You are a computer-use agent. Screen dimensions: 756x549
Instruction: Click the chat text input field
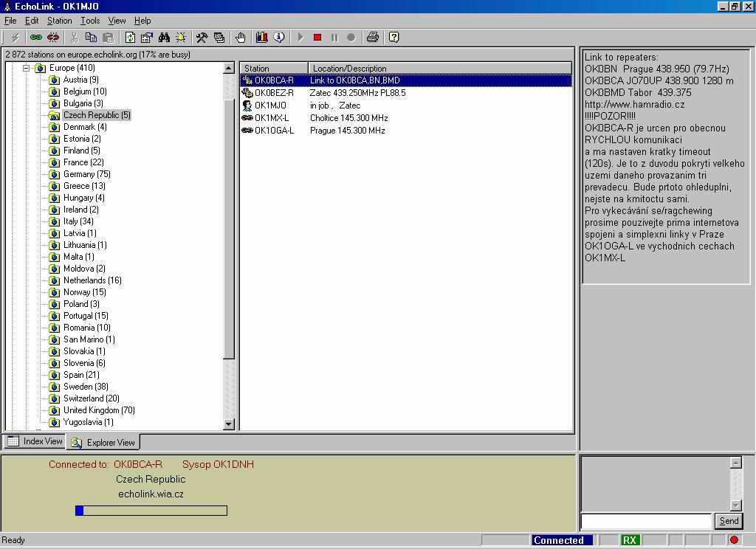tap(647, 521)
